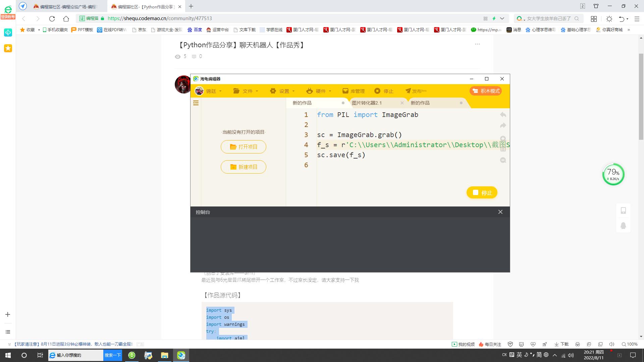Click the 锦廷 user avatar in the editor

(x=199, y=91)
